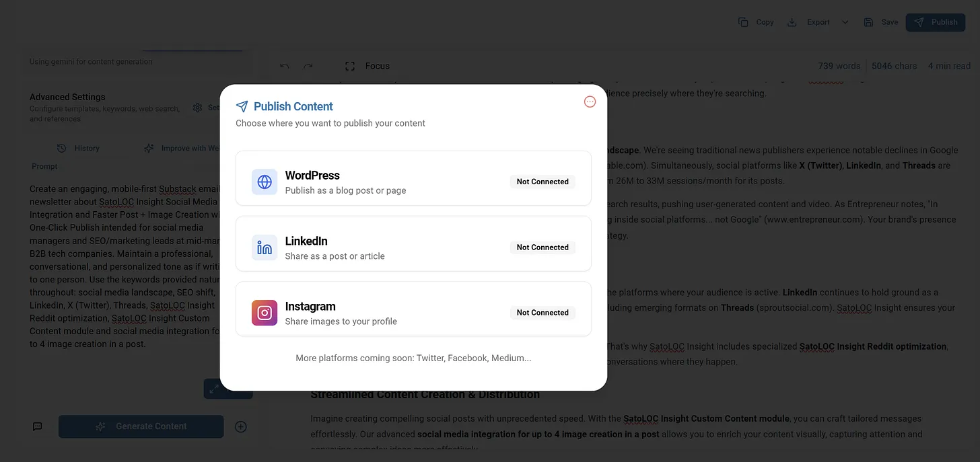Select the LinkedIn sharing icon
980x462 pixels.
click(x=264, y=247)
